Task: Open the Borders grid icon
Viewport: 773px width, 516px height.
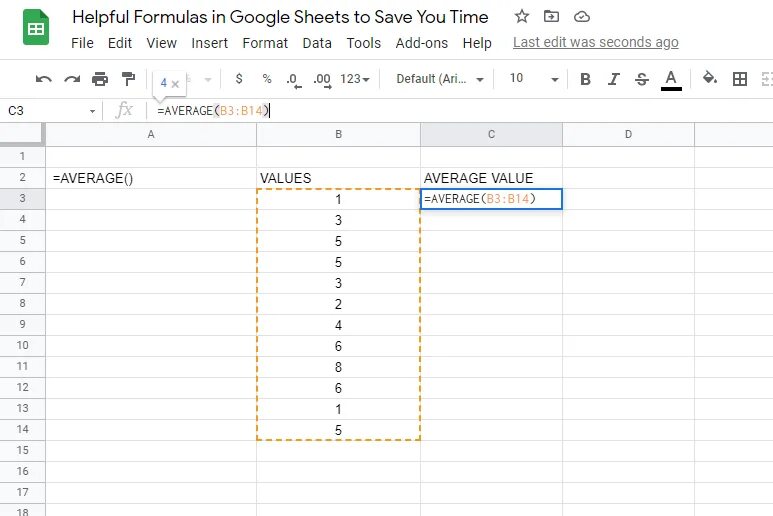Action: tap(740, 79)
